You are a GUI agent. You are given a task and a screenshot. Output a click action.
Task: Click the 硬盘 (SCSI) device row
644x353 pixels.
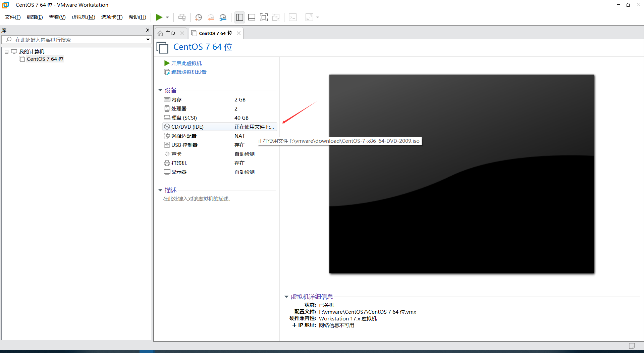pyautogui.click(x=220, y=118)
